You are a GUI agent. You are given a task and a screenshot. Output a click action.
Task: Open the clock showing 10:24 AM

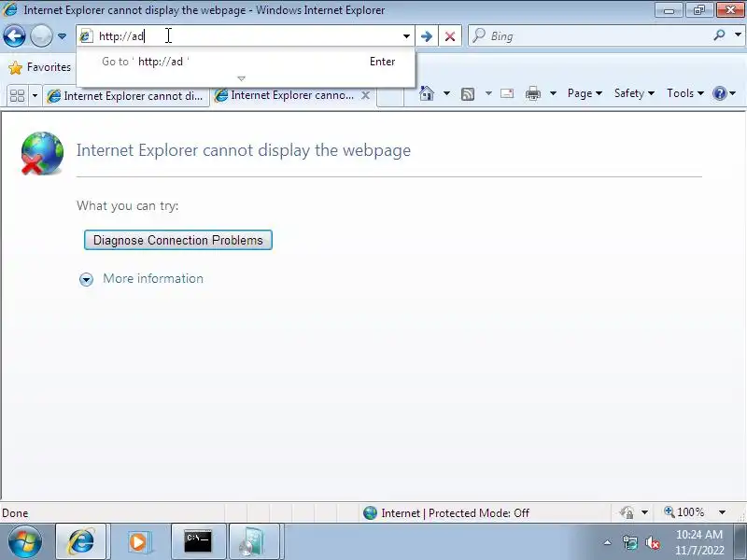(699, 542)
